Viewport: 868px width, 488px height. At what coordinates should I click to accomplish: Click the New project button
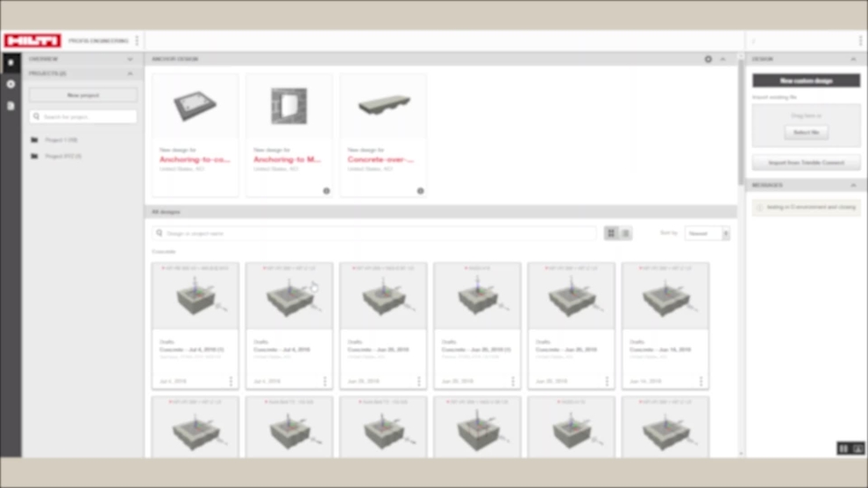point(83,95)
